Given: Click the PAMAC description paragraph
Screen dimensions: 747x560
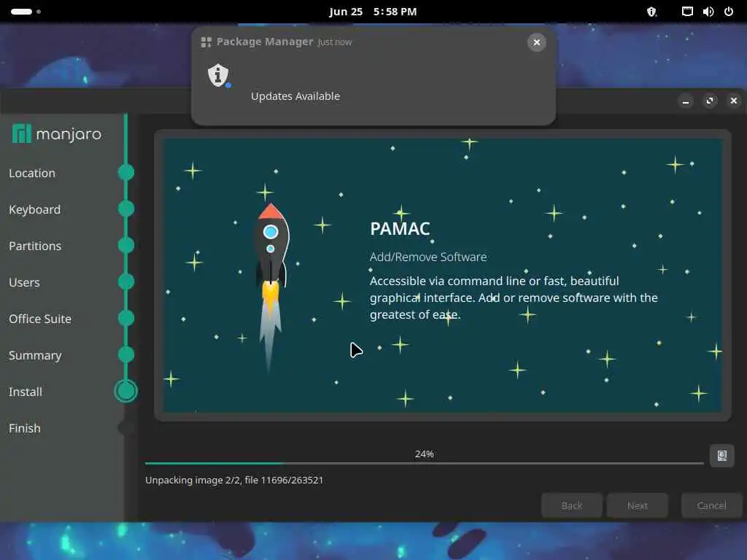Looking at the screenshot, I should click(514, 297).
